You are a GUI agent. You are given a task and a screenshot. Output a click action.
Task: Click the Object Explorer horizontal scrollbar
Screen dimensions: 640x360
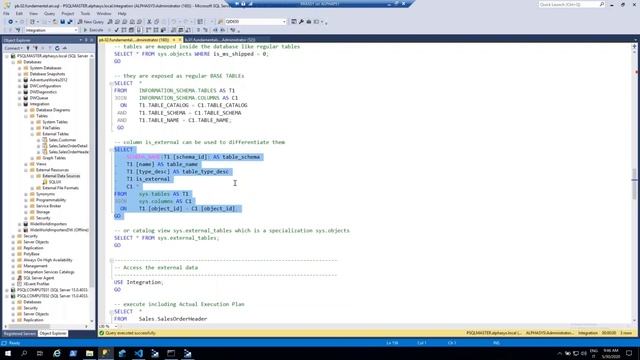coord(46,327)
